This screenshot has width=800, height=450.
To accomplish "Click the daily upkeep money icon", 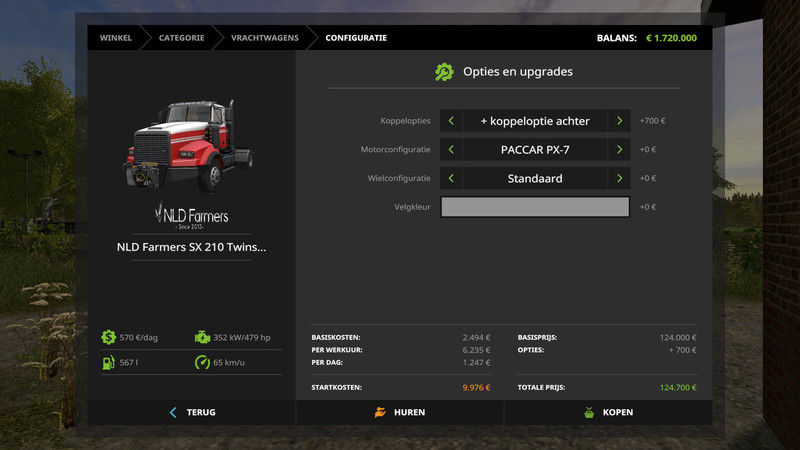I will pyautogui.click(x=108, y=338).
